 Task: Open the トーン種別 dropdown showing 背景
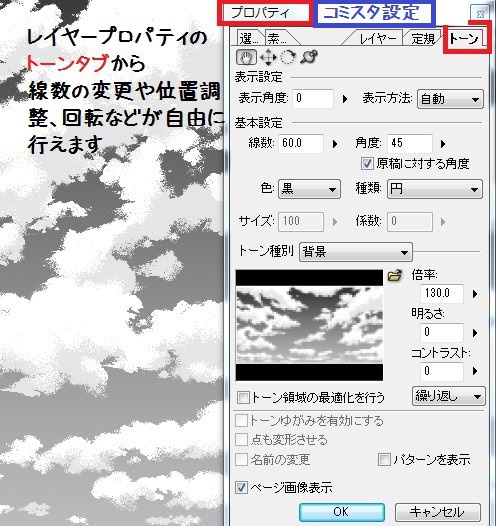click(355, 252)
